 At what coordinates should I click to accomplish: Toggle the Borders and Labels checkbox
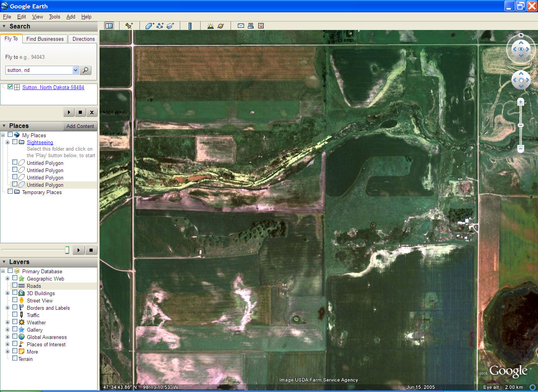pyautogui.click(x=15, y=307)
